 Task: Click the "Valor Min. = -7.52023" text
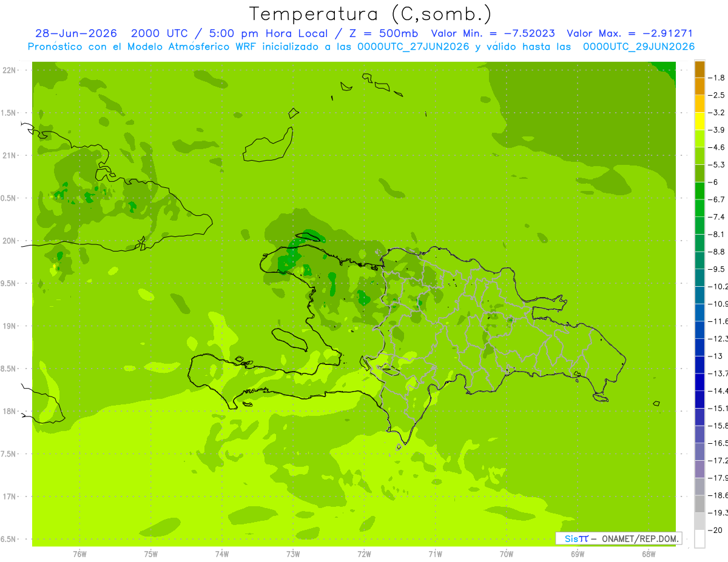(493, 34)
